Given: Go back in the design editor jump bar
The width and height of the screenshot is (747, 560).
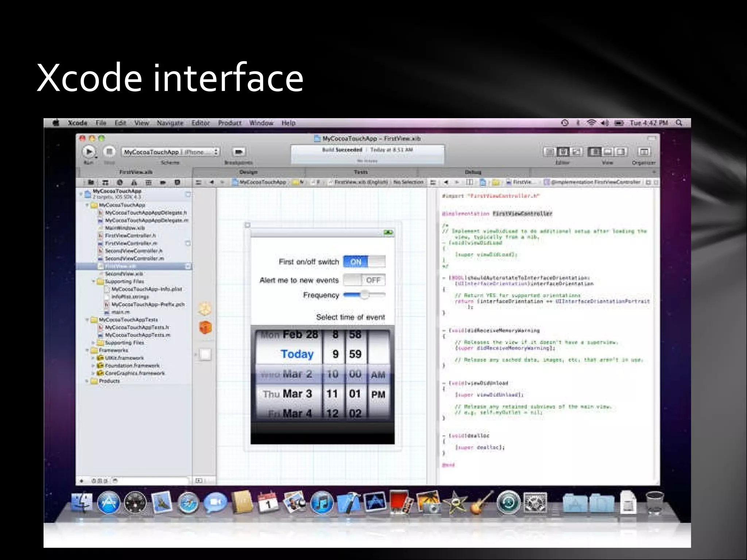Looking at the screenshot, I should tap(212, 182).
